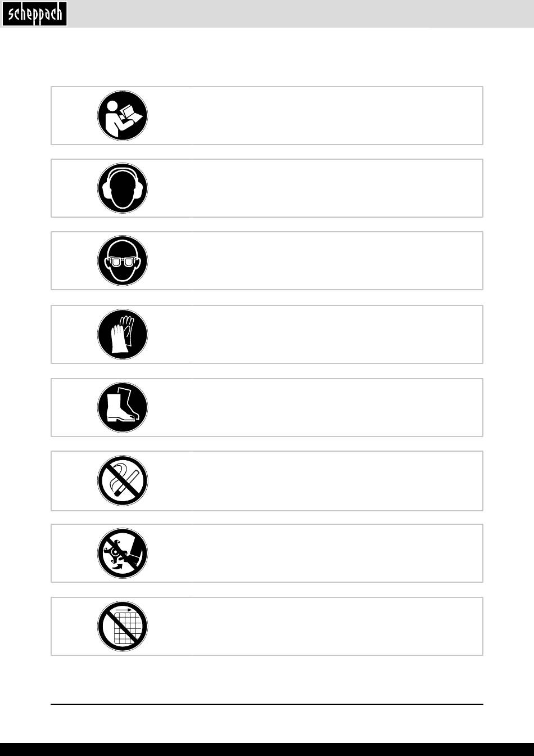534x756 pixels.
Task: Click the safety boots icon
Action: click(123, 407)
